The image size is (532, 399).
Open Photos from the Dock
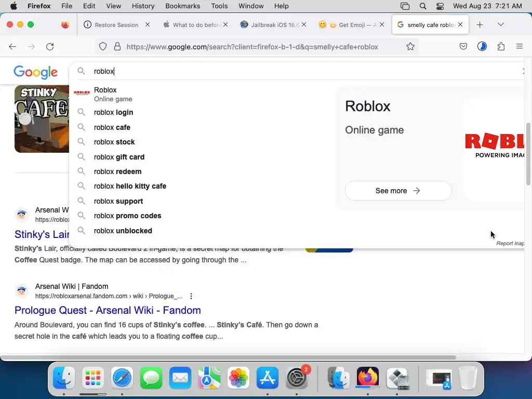[x=238, y=378]
